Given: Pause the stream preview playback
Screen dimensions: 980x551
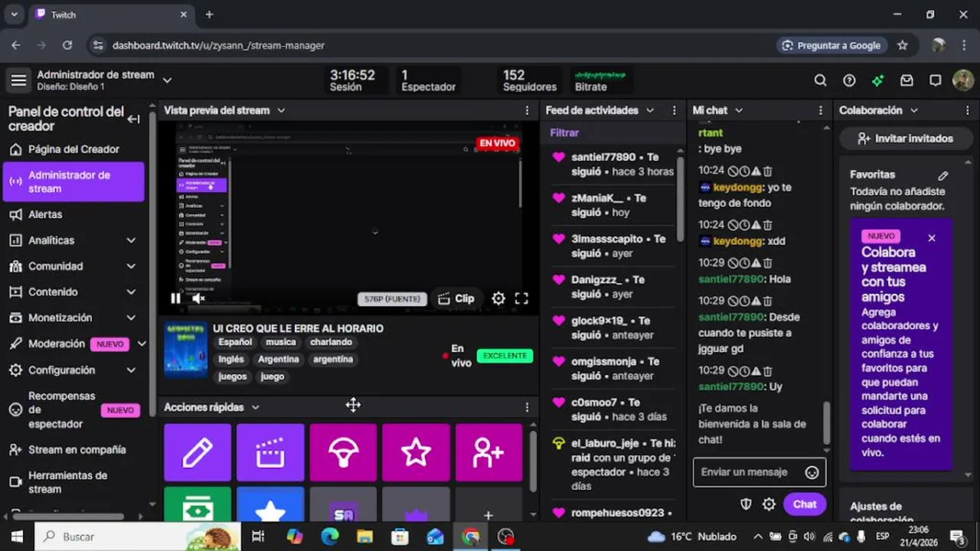Looking at the screenshot, I should pyautogui.click(x=175, y=298).
